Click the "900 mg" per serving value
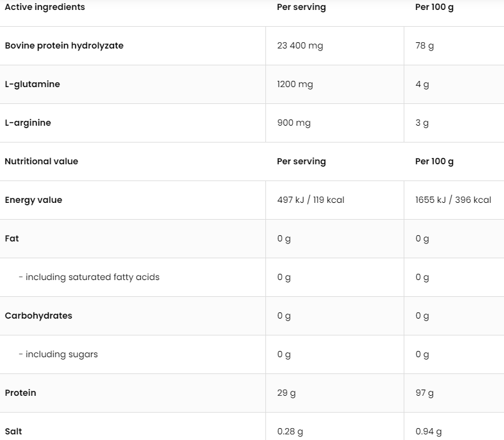Image resolution: width=504 pixels, height=440 pixels. (x=293, y=123)
